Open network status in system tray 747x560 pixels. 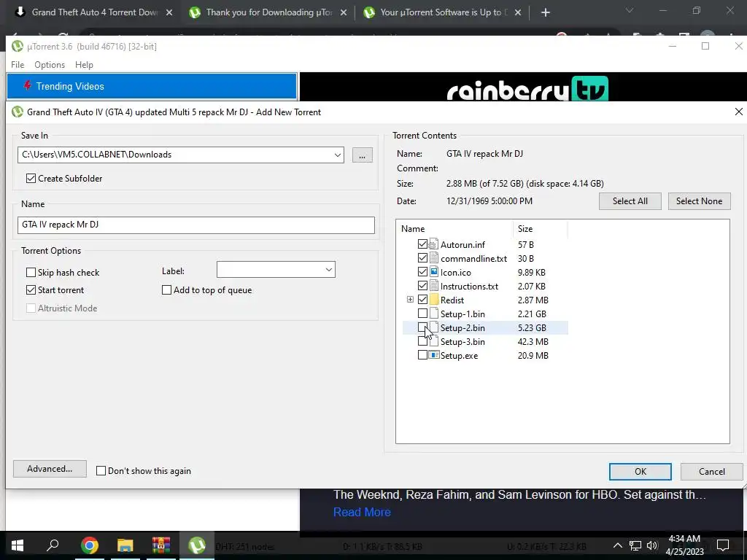tap(635, 545)
